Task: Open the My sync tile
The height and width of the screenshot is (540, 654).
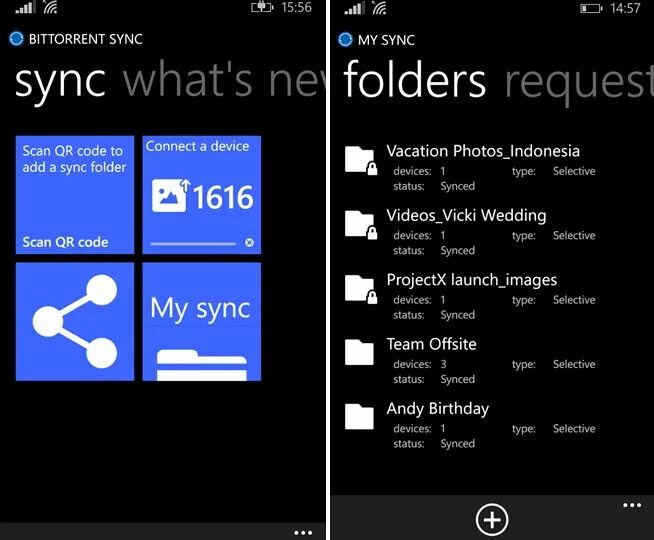Action: click(x=202, y=321)
